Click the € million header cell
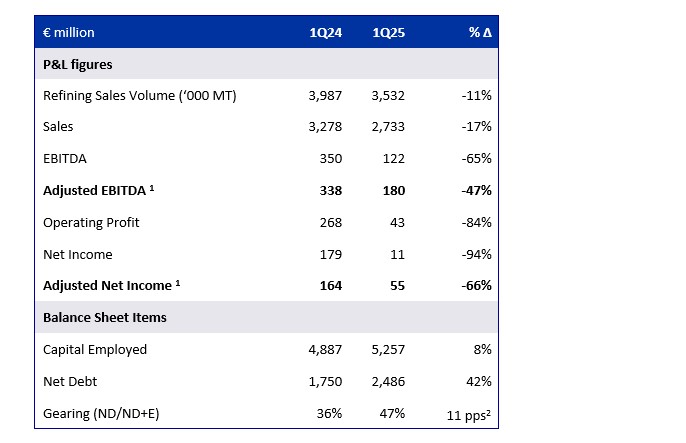This screenshot has width=686, height=443. click(69, 33)
